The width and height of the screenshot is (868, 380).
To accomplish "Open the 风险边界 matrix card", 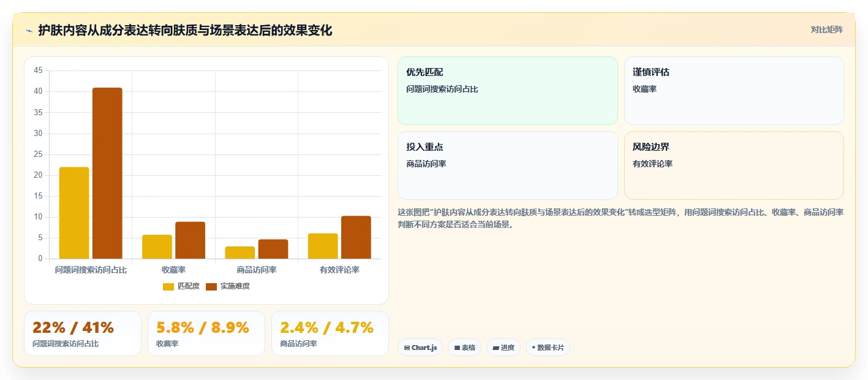I will click(x=734, y=165).
